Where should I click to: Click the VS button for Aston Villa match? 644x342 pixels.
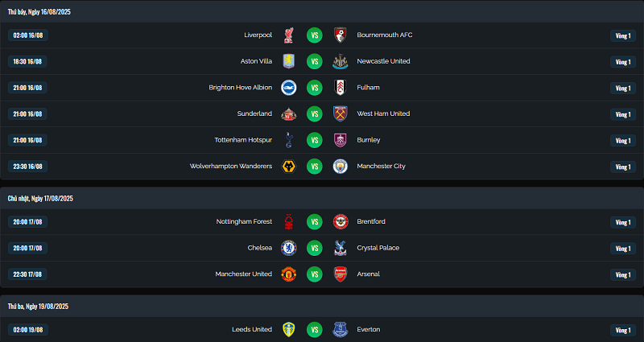314,62
